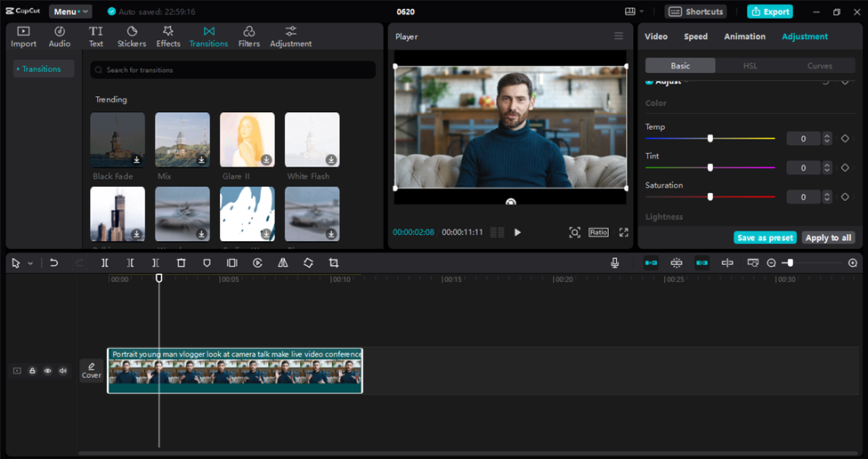Play the video preview

pos(517,232)
